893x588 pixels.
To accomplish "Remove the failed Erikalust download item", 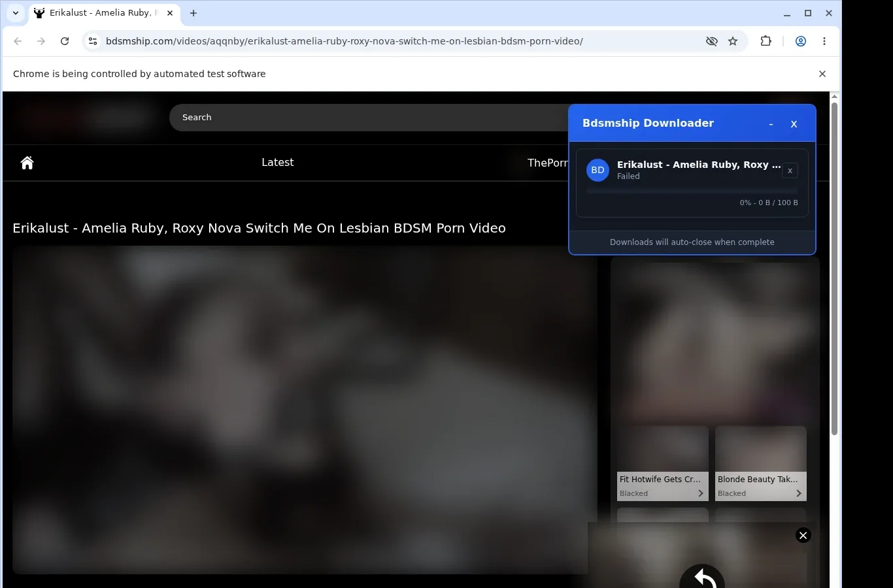I will (790, 171).
